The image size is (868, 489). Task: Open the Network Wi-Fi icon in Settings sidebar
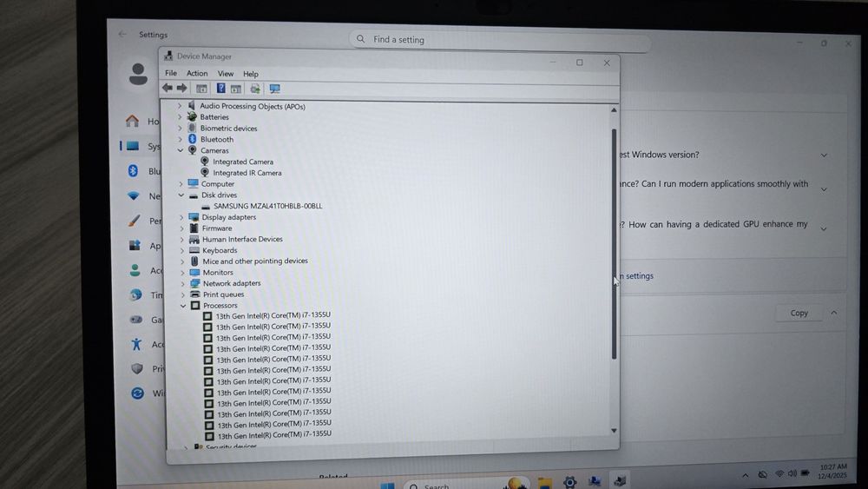point(134,195)
